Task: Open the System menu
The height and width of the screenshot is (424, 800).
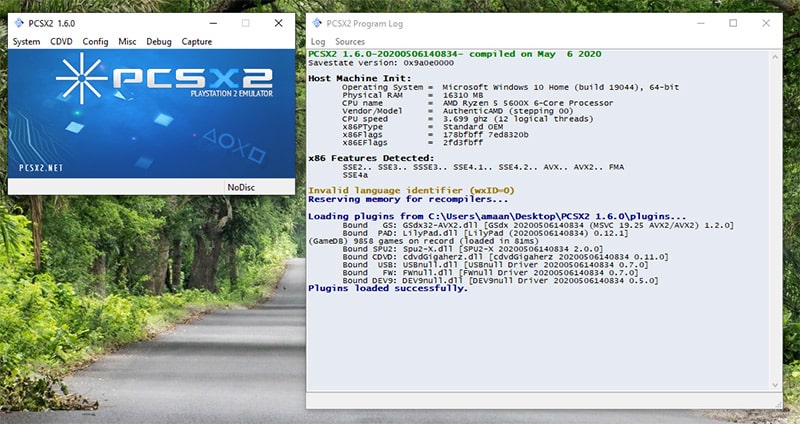Action: [x=27, y=42]
